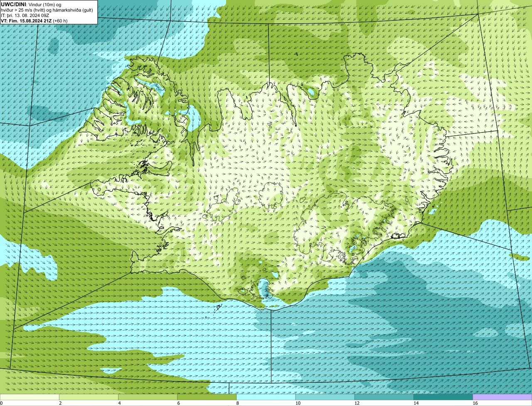Click the legend value label '4'

(119, 403)
